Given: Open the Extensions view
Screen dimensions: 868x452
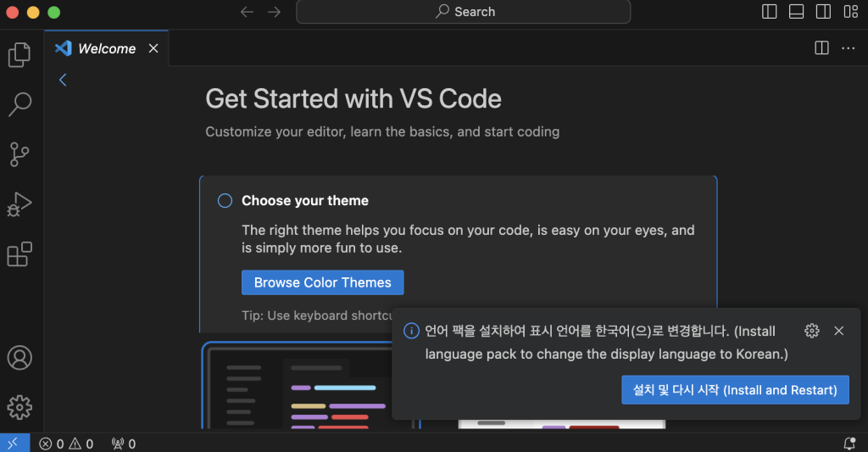Looking at the screenshot, I should pos(20,254).
